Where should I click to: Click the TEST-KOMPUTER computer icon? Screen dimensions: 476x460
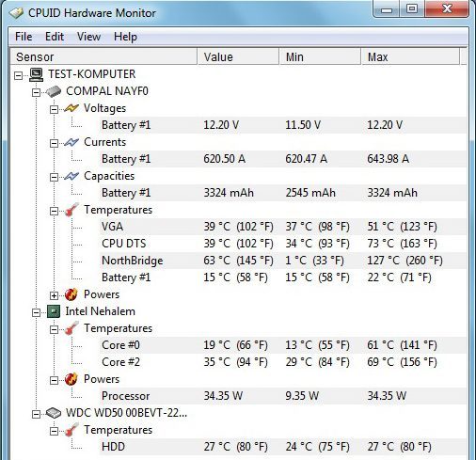[x=36, y=74]
